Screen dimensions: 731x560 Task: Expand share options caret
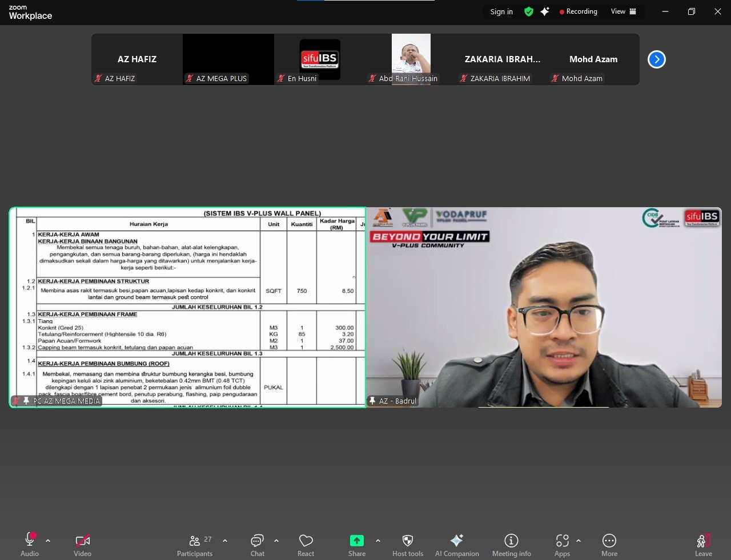click(x=378, y=541)
